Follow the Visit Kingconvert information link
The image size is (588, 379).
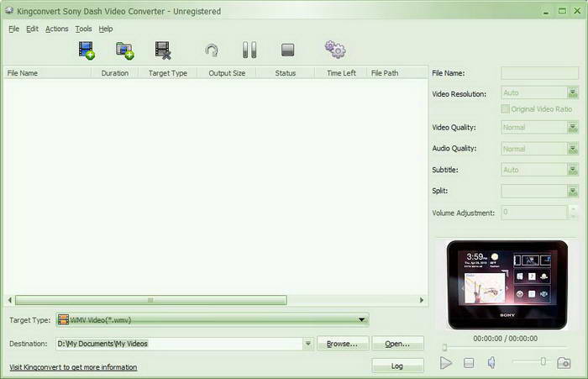click(73, 367)
